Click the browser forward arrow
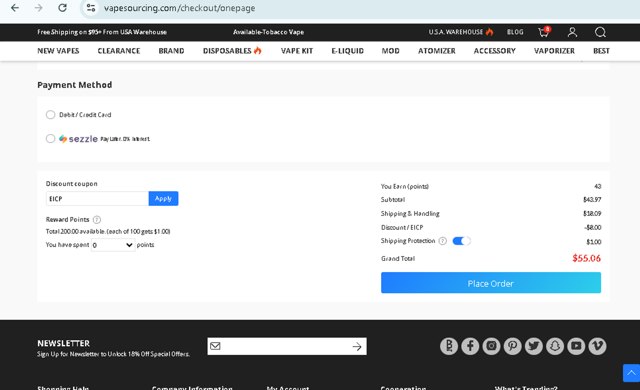The height and width of the screenshot is (390, 640). click(x=38, y=8)
